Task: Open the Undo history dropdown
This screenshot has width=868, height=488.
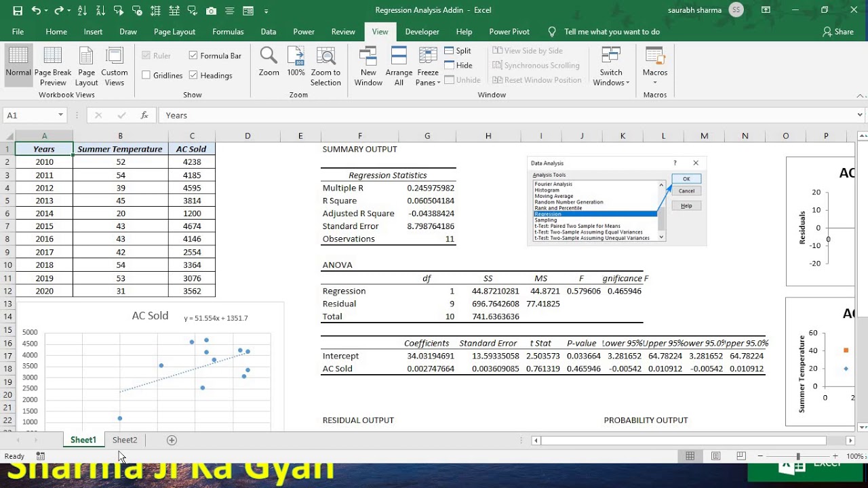Action: point(46,11)
